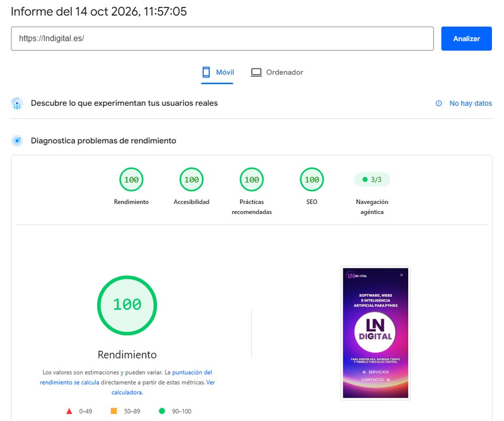Screen dimensions: 504x421
Task: Click the Accesibilidad label
Action: pos(192,202)
